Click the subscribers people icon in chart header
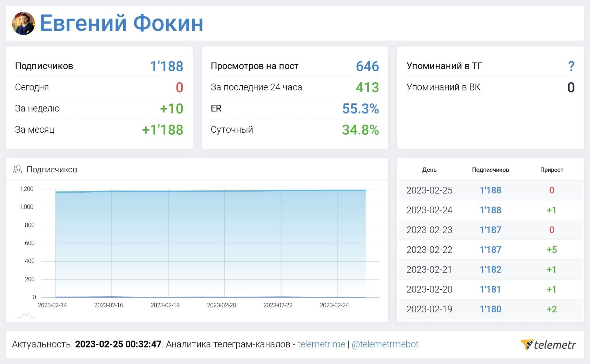590x364 pixels. (x=17, y=169)
